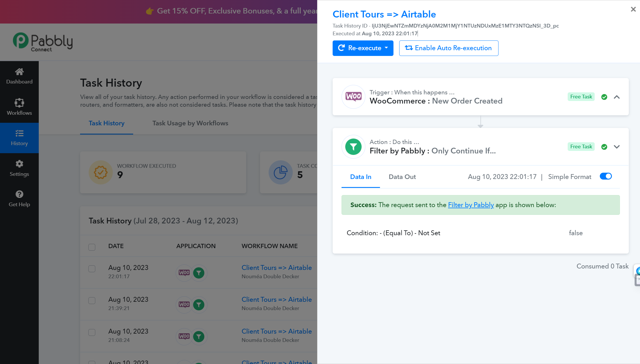Click the Woo icon in the 22:01:17 row
Image resolution: width=640 pixels, height=364 pixels.
pyautogui.click(x=184, y=273)
